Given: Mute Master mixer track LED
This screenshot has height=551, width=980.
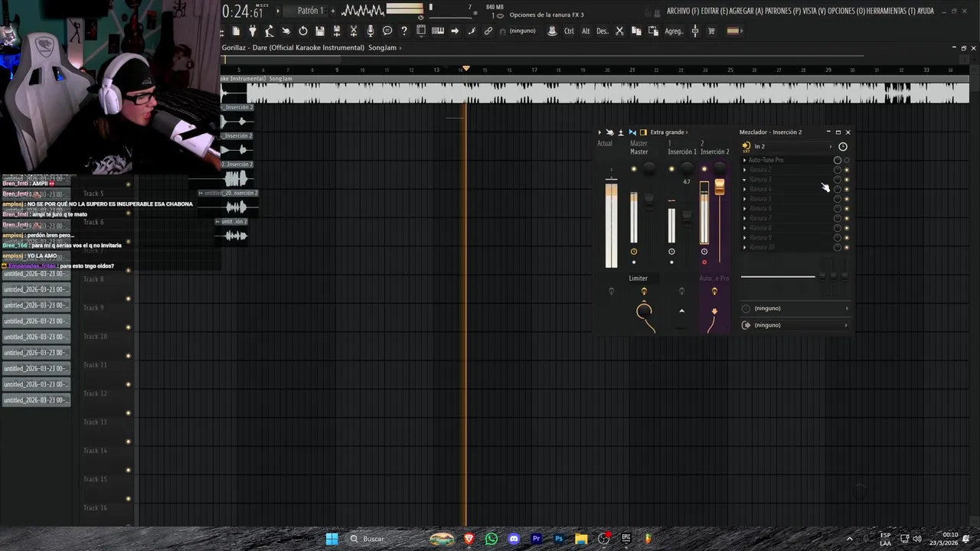Looking at the screenshot, I should (x=633, y=169).
